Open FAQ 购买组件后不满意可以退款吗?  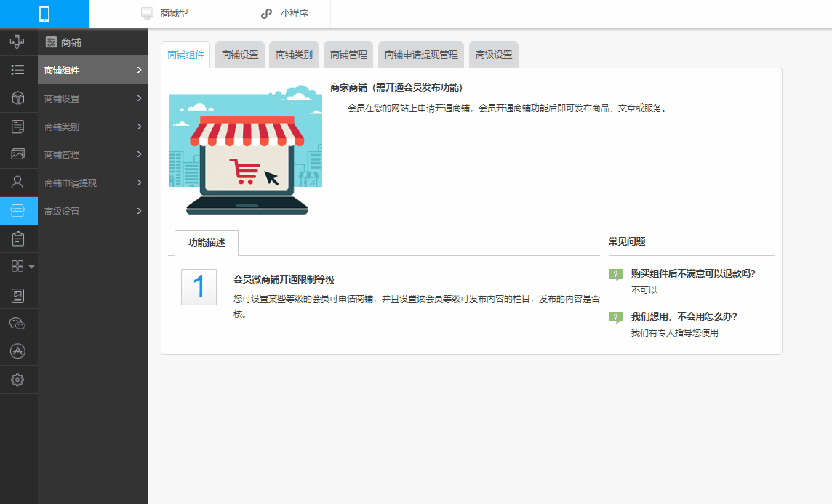pyautogui.click(x=693, y=273)
